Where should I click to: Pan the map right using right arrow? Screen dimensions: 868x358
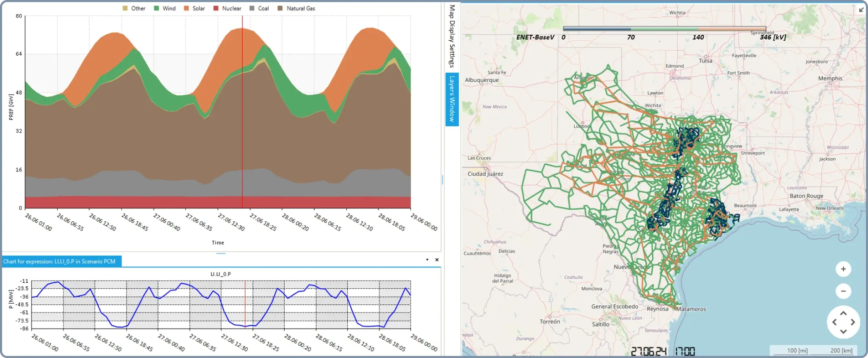coord(853,322)
